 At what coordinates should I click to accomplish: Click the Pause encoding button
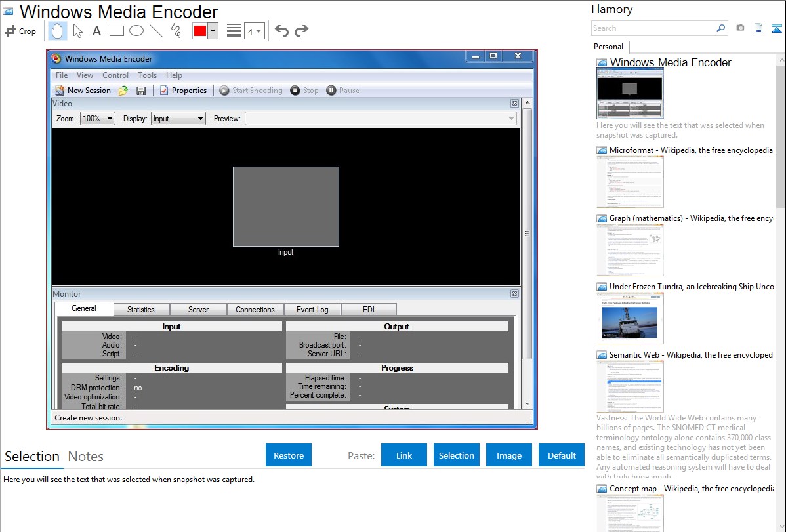click(343, 91)
